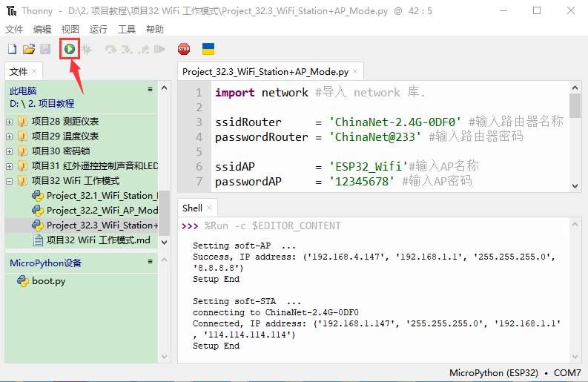Image resolution: width=588 pixels, height=382 pixels.
Task: Run the current script with green play button
Action: [x=69, y=49]
